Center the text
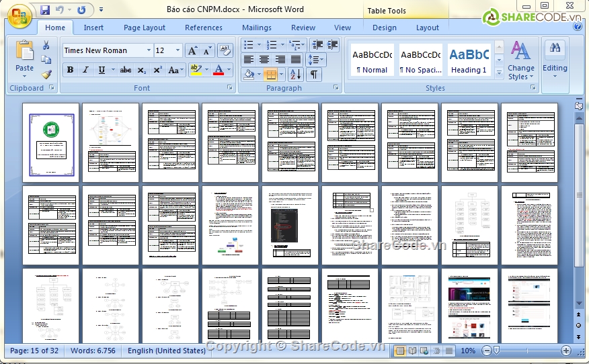The height and width of the screenshot is (364, 589). click(x=264, y=59)
